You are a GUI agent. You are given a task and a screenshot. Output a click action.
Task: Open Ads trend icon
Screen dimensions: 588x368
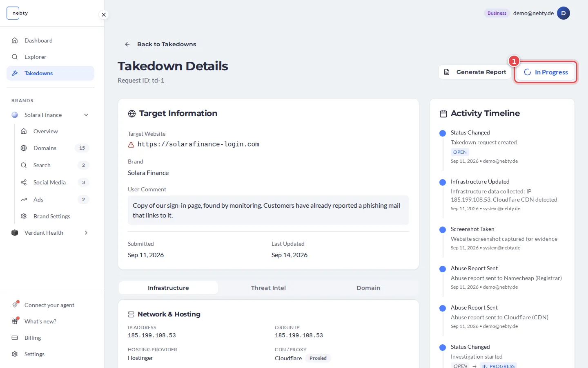(24, 200)
